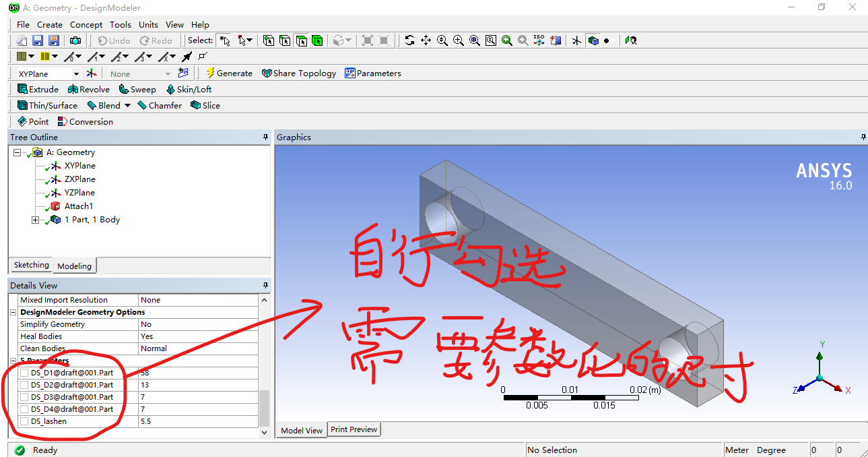The width and height of the screenshot is (868, 457).
Task: Select the Revolve feature tool
Action: [x=88, y=88]
